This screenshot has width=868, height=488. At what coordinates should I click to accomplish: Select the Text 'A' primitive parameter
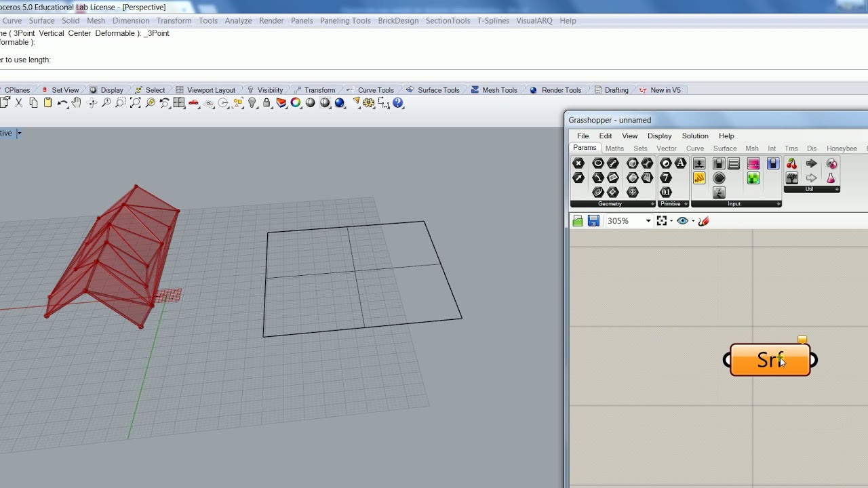[x=680, y=163]
